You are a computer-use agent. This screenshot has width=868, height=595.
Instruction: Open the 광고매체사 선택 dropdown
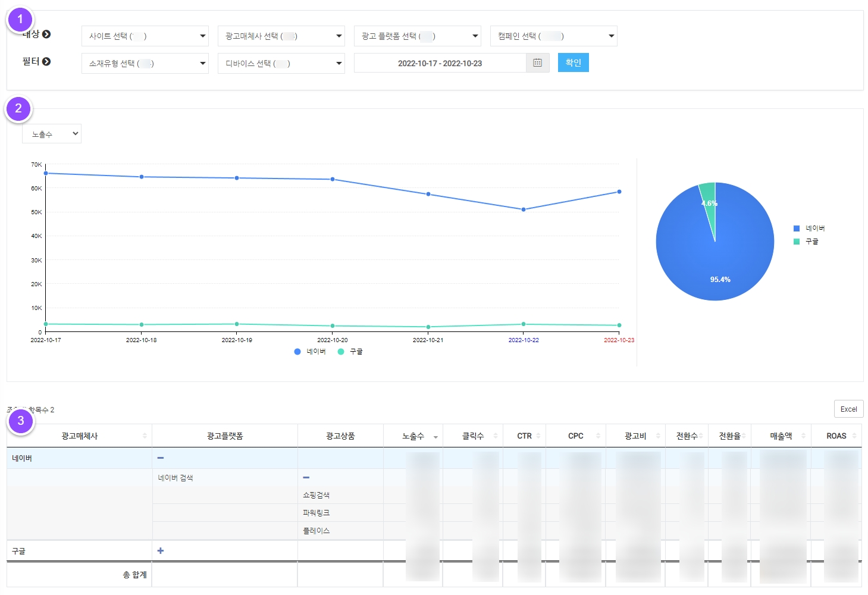click(281, 36)
